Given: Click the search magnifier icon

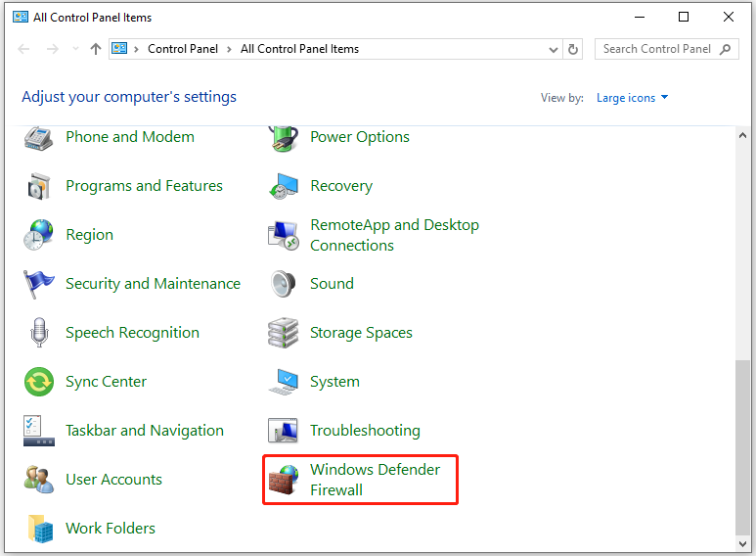Looking at the screenshot, I should point(725,49).
